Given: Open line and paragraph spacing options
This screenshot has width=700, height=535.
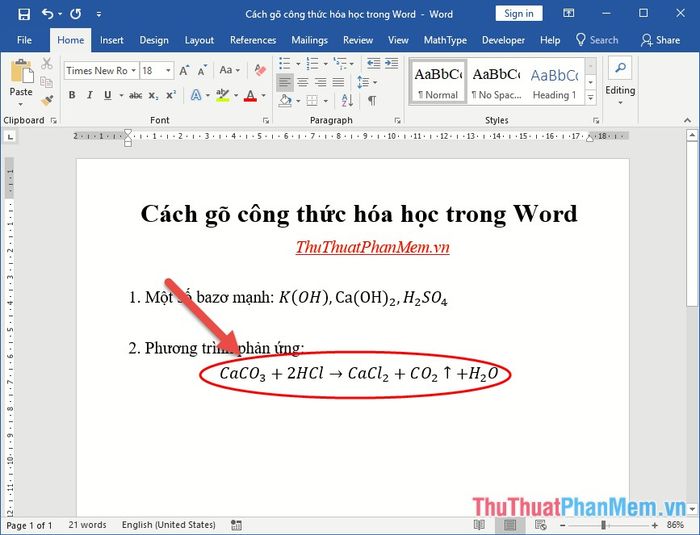Looking at the screenshot, I should click(x=367, y=82).
